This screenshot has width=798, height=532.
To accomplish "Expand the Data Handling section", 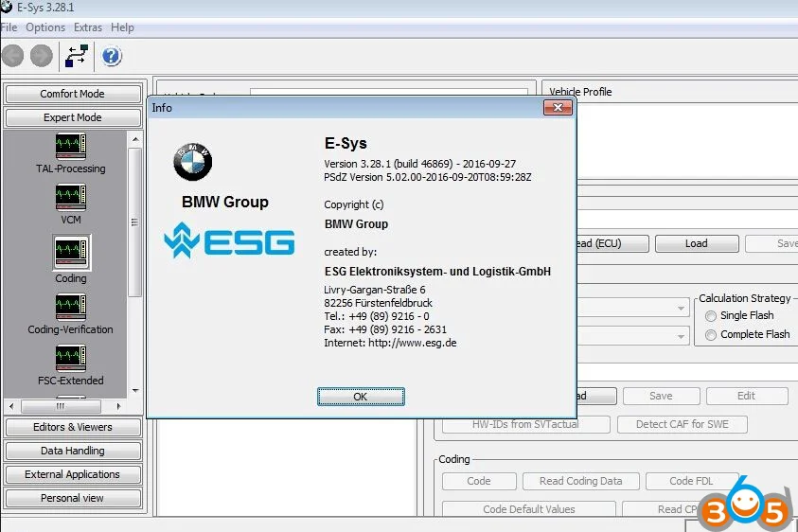I will pyautogui.click(x=73, y=451).
